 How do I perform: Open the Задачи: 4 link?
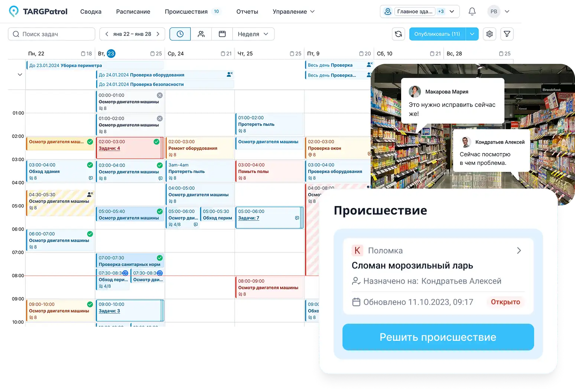coord(109,148)
